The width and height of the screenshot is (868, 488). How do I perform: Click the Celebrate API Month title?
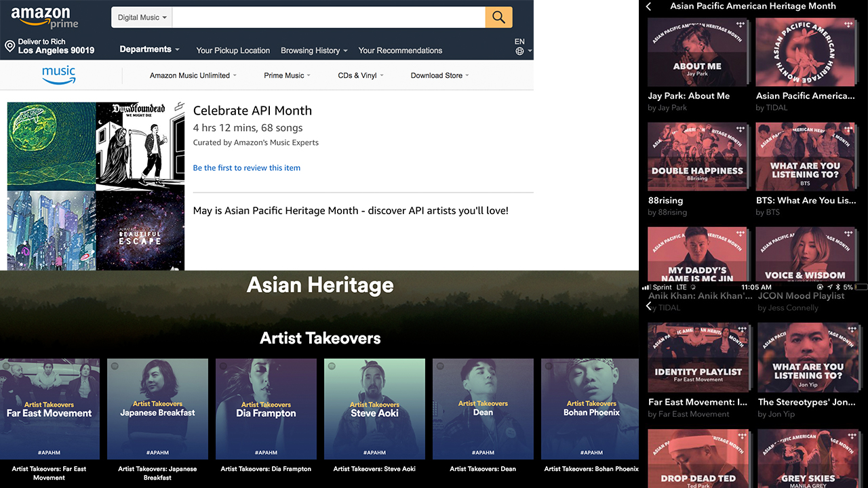252,110
